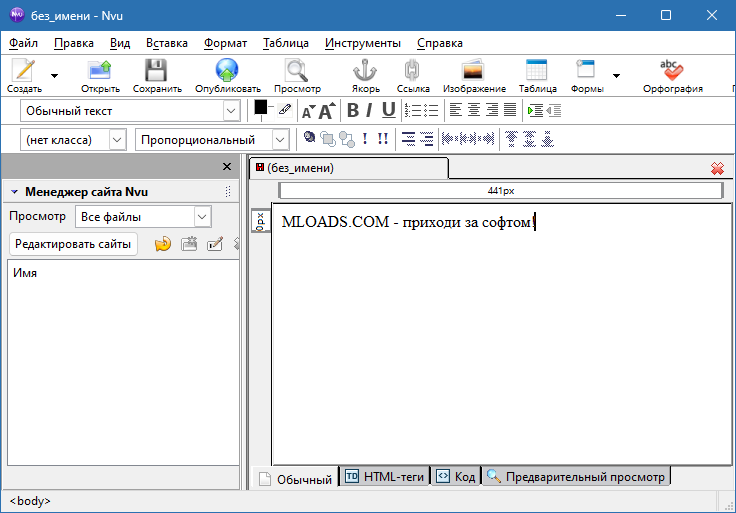The width and height of the screenshot is (736, 513).
Task: Insert a table with the Таблица toolbar icon
Action: [x=537, y=70]
